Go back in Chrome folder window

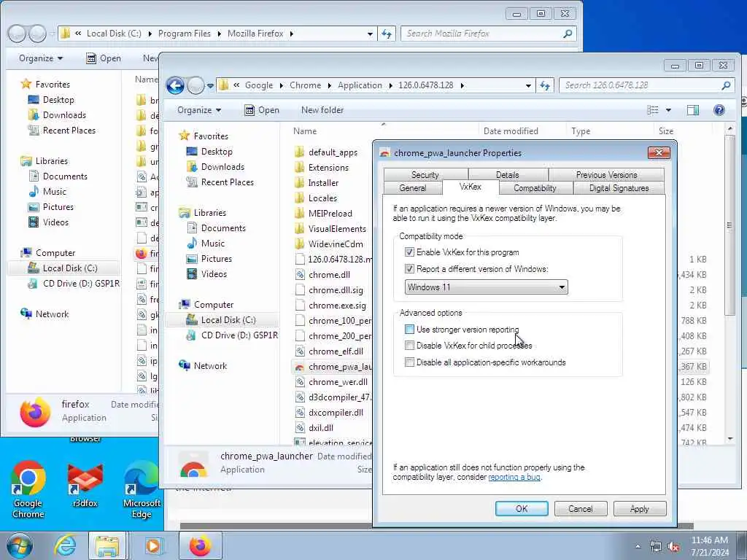(175, 86)
